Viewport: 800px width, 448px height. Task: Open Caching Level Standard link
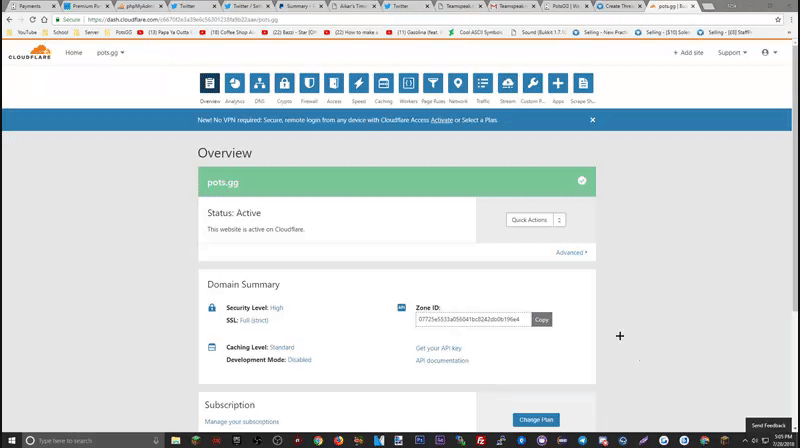point(282,347)
